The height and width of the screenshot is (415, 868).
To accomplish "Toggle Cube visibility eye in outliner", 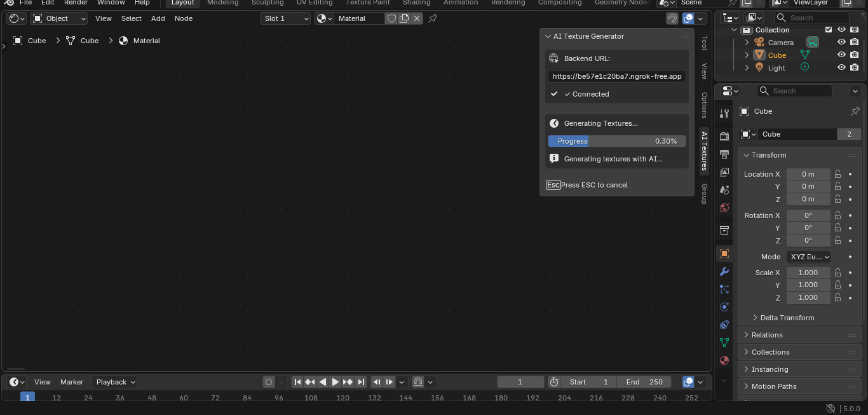I will tap(841, 55).
